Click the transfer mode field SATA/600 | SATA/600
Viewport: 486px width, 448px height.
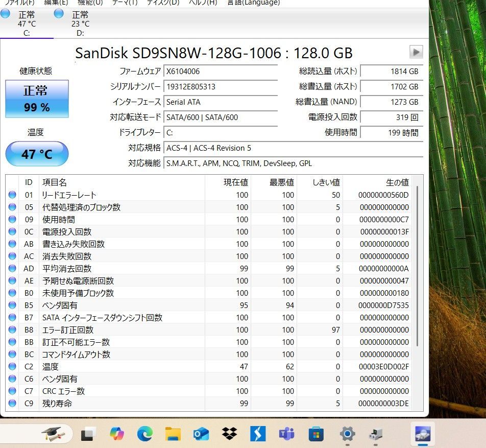click(x=221, y=117)
